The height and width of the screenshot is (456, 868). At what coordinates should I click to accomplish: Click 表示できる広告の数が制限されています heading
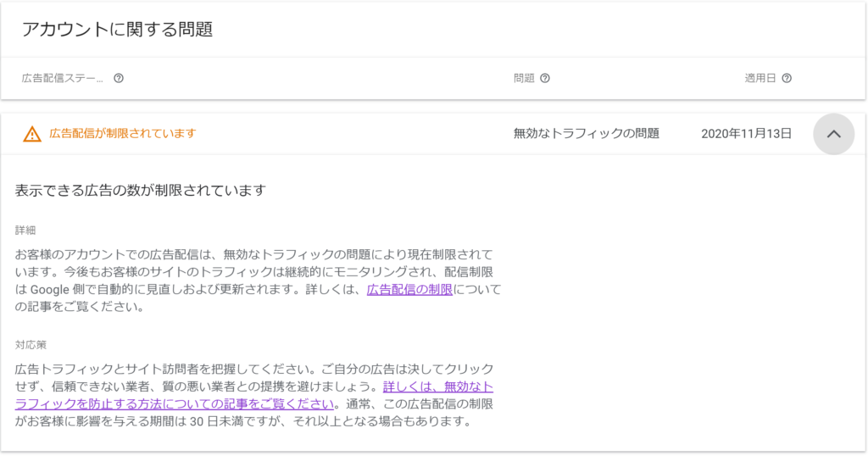[141, 191]
